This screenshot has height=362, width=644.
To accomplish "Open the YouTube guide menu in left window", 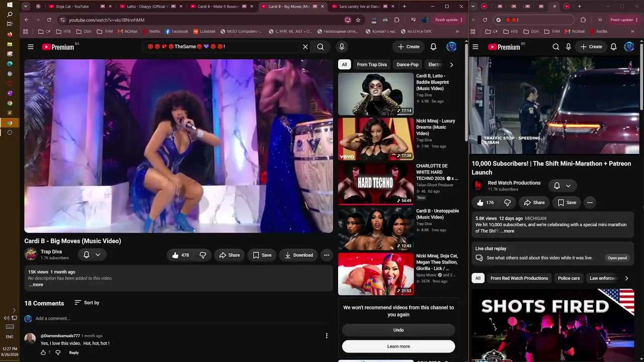I will 31,47.
